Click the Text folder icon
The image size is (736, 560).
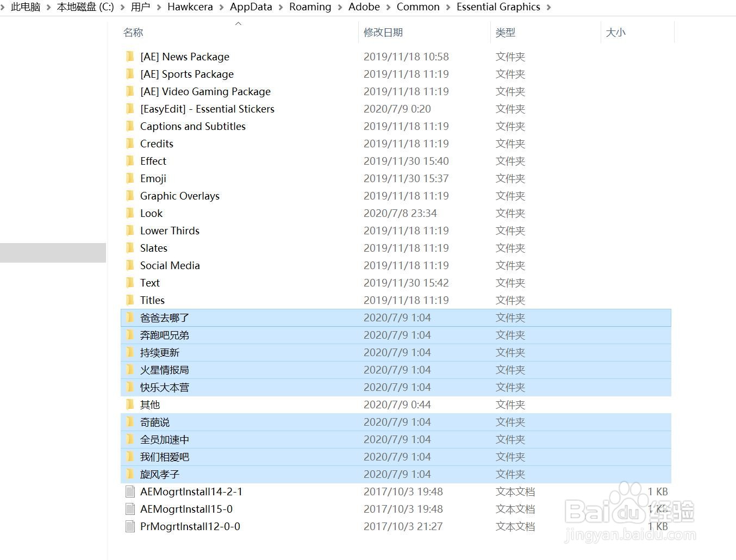[130, 283]
